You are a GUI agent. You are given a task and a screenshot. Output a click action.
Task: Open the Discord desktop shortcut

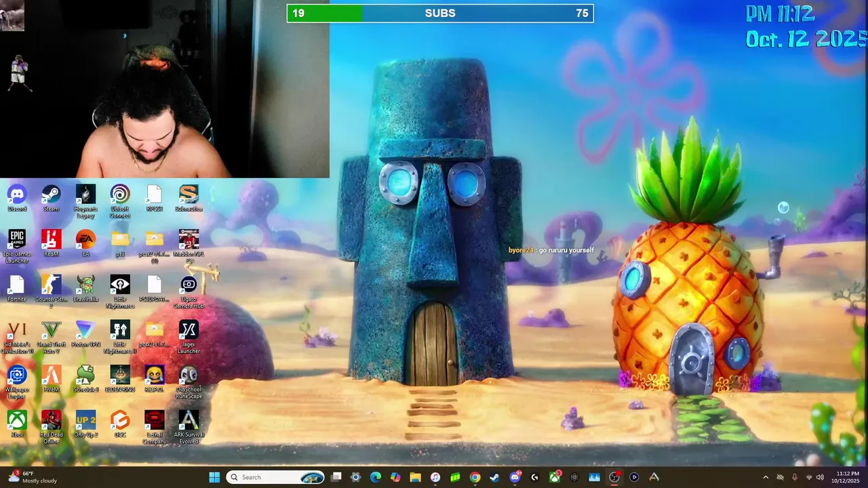(x=17, y=198)
